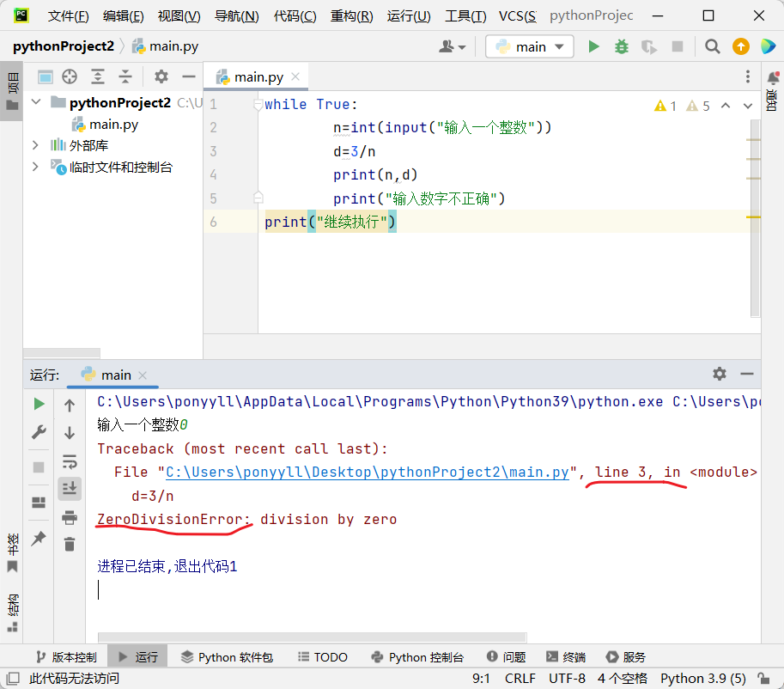784x689 pixels.
Task: Open run panel settings gear
Action: coord(720,374)
